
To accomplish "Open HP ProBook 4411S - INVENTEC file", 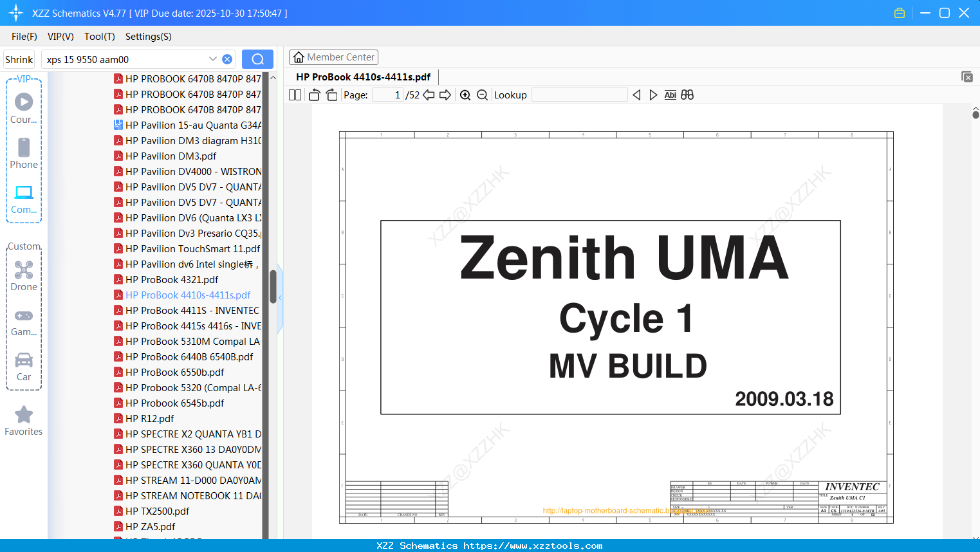I will click(x=187, y=311).
